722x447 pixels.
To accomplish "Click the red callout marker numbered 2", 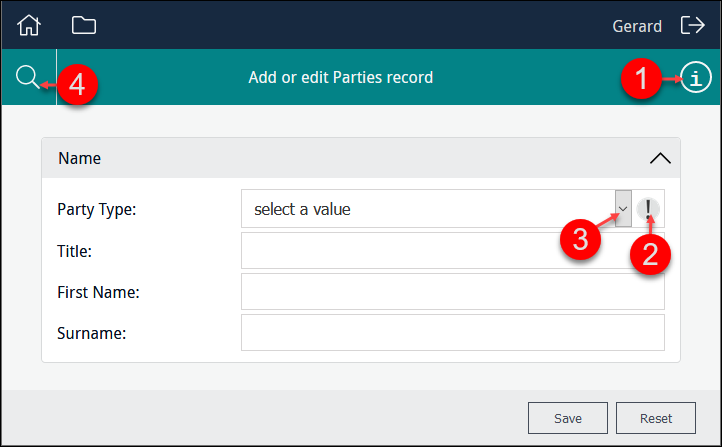I will point(650,253).
